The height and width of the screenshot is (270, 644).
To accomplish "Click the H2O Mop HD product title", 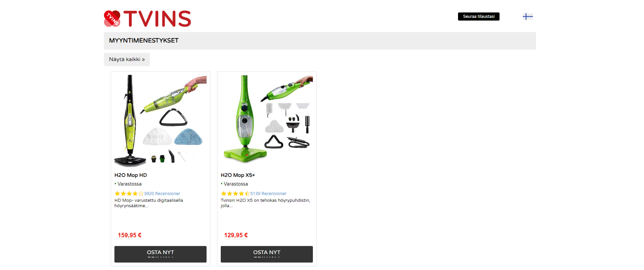I will tap(131, 175).
